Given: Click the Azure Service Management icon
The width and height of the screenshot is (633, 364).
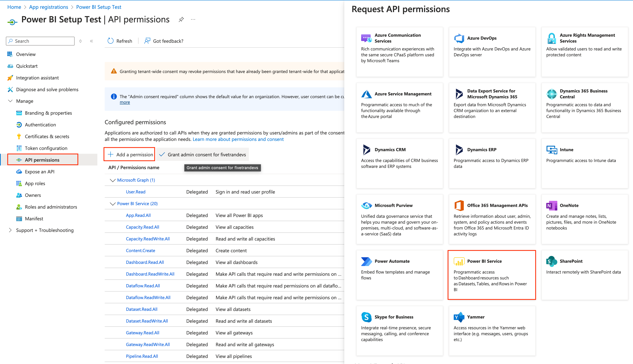Looking at the screenshot, I should [366, 94].
